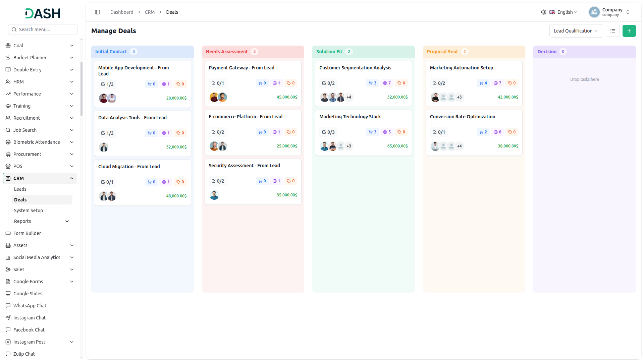
Task: Click the Form Builder icon
Action: (8, 233)
